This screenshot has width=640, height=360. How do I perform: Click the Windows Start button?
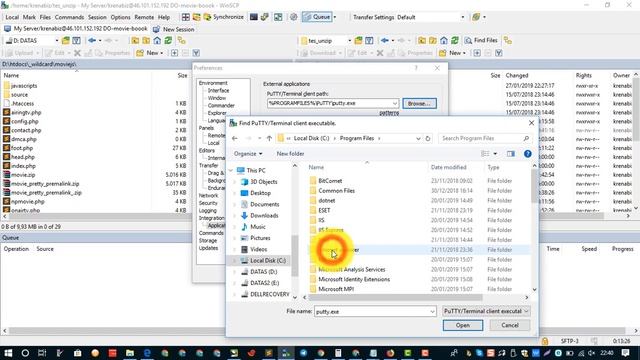click(x=8, y=353)
